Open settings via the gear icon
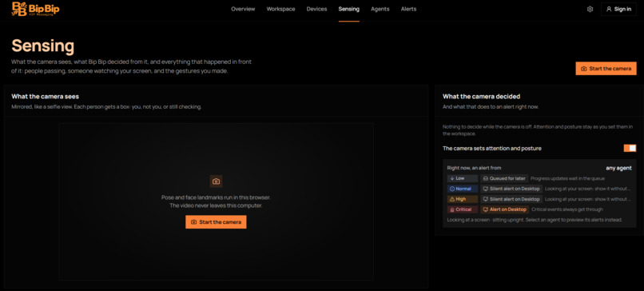The width and height of the screenshot is (644, 291). tap(590, 9)
